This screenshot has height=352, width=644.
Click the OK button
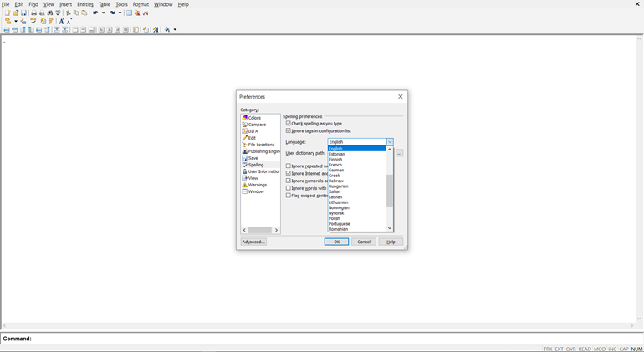point(336,242)
